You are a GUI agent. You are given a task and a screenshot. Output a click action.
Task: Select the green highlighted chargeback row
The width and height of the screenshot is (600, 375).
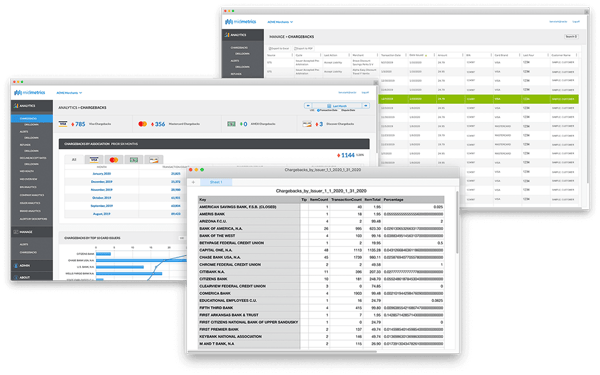478,99
